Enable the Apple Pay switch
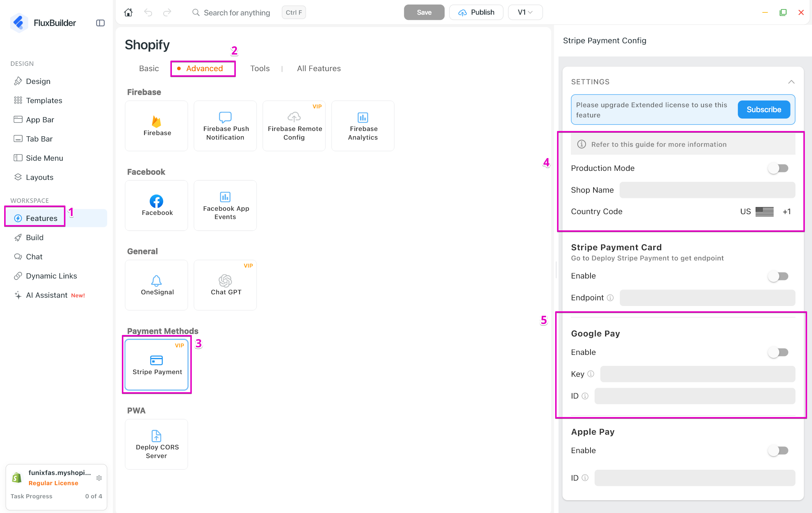Screen dimensions: 812x513 coord(778,451)
